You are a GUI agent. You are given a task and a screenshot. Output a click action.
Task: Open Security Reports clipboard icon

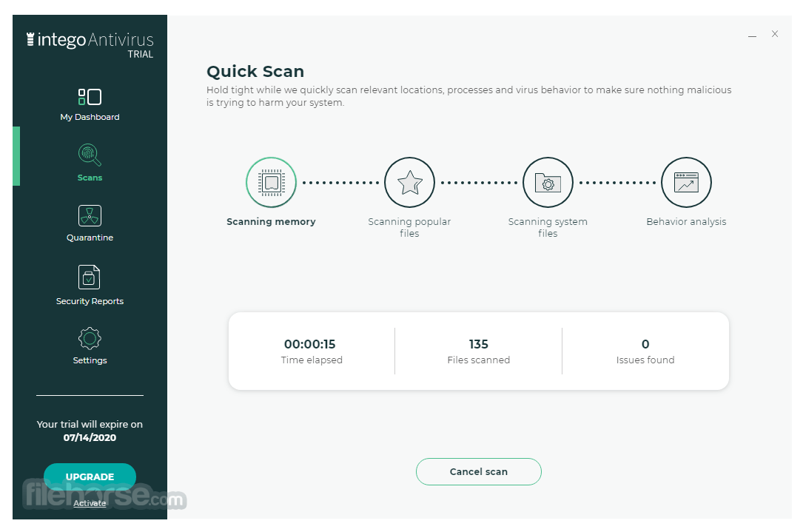89,277
